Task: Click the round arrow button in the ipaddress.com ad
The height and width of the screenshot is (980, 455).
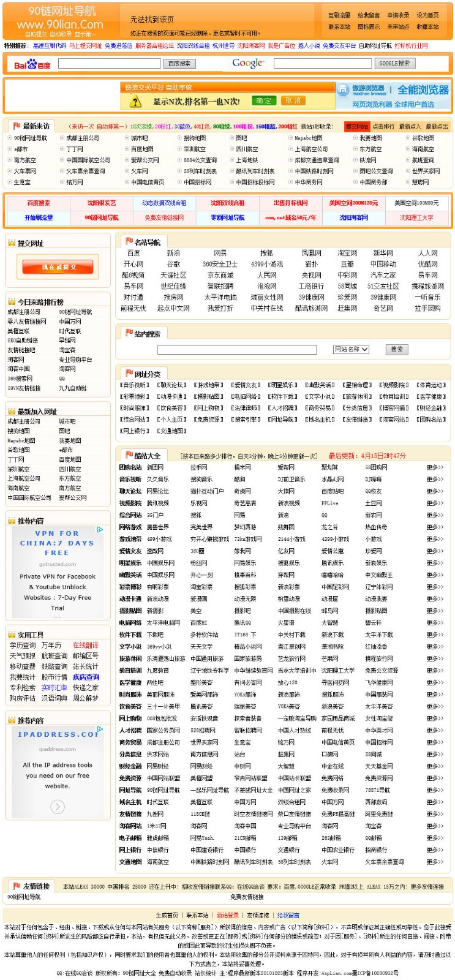Action: pos(57,805)
